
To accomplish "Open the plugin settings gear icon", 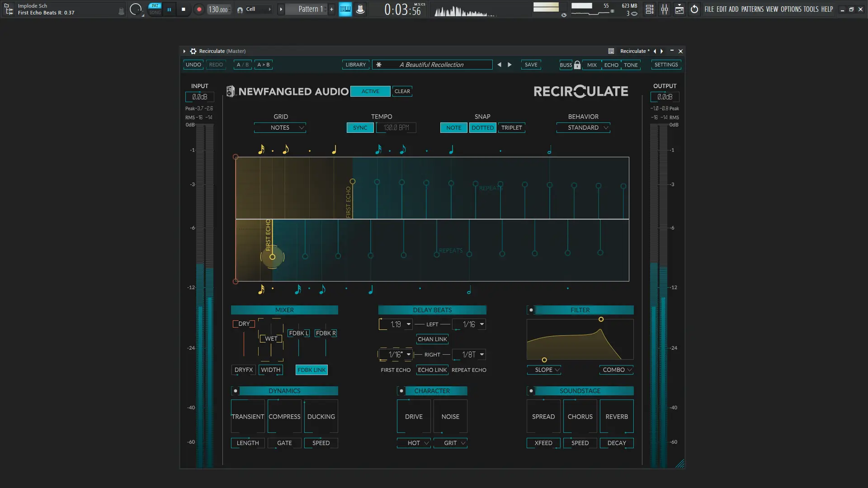I will coord(193,51).
